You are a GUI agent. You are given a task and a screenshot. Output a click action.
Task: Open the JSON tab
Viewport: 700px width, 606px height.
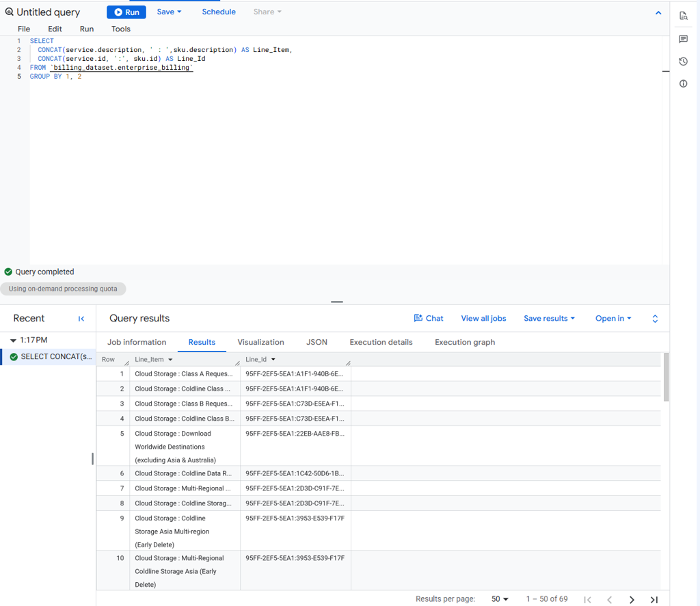[x=317, y=342]
